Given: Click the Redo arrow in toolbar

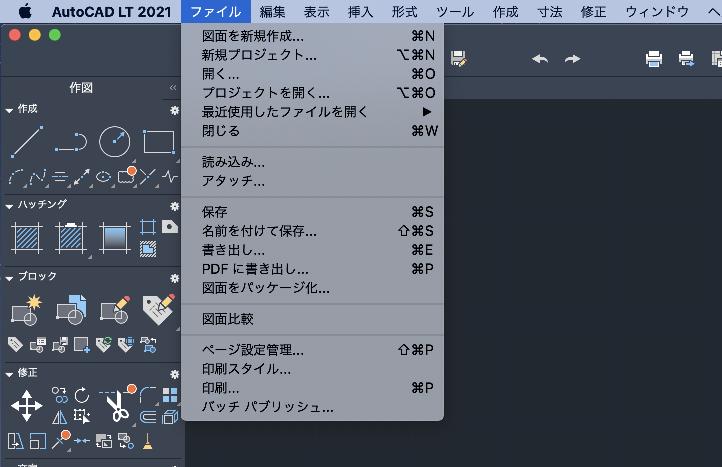Looking at the screenshot, I should click(x=572, y=59).
